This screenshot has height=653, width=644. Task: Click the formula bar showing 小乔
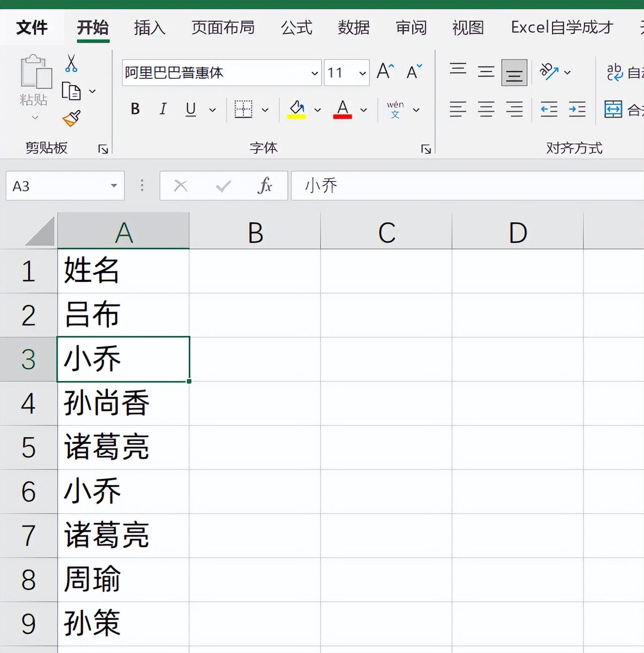pos(467,186)
